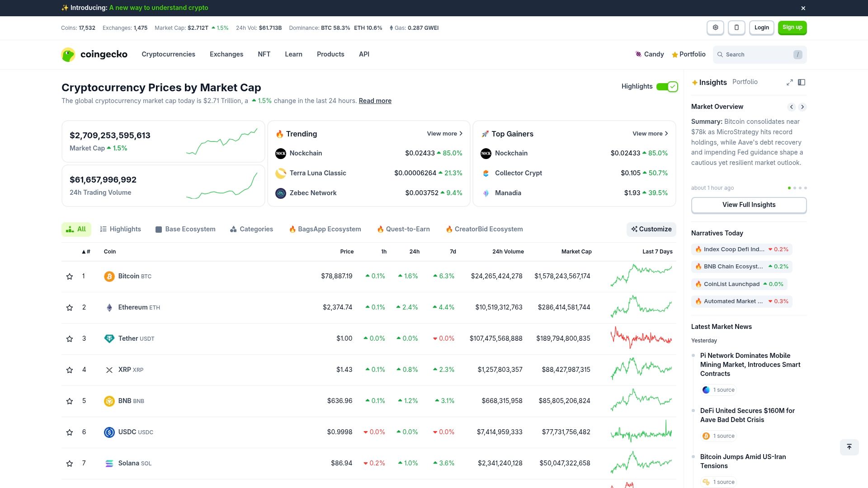The image size is (868, 488).
Task: Open Portfolio next to the star icon
Action: click(x=689, y=54)
